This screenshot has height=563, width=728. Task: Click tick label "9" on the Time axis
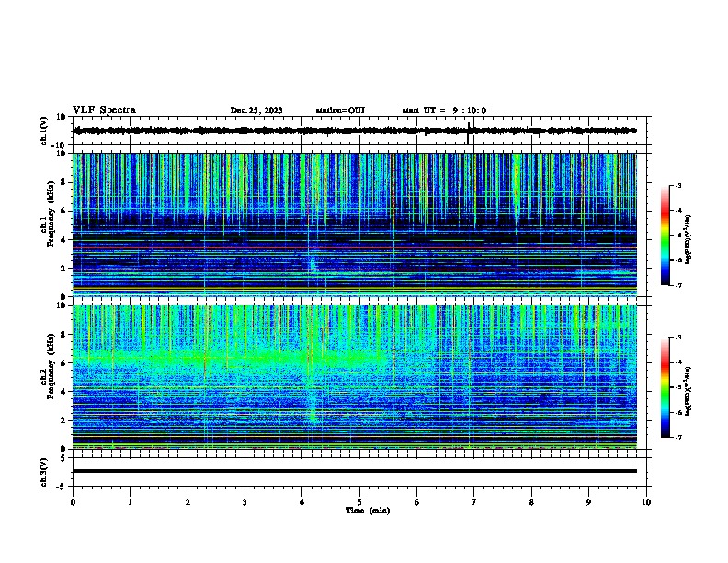tap(588, 502)
